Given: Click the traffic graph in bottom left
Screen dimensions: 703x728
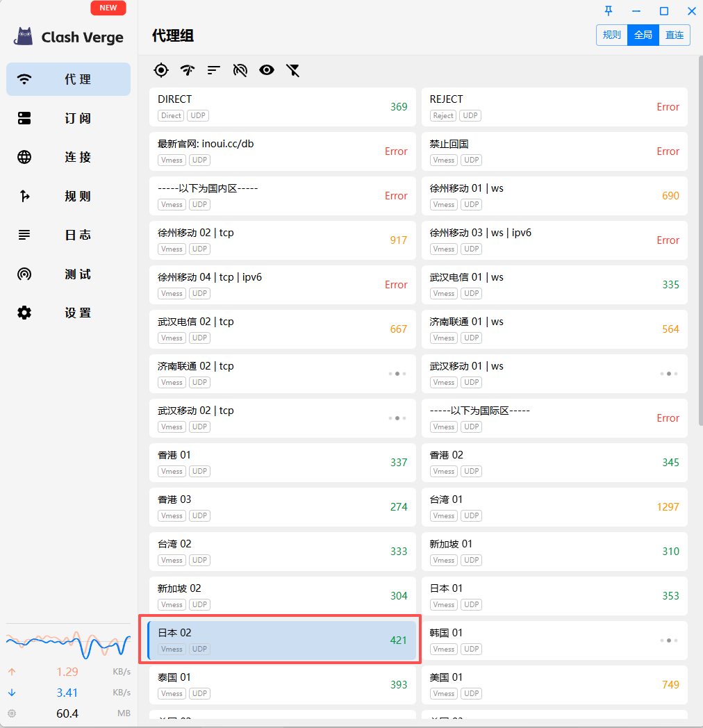Looking at the screenshot, I should coord(67,643).
